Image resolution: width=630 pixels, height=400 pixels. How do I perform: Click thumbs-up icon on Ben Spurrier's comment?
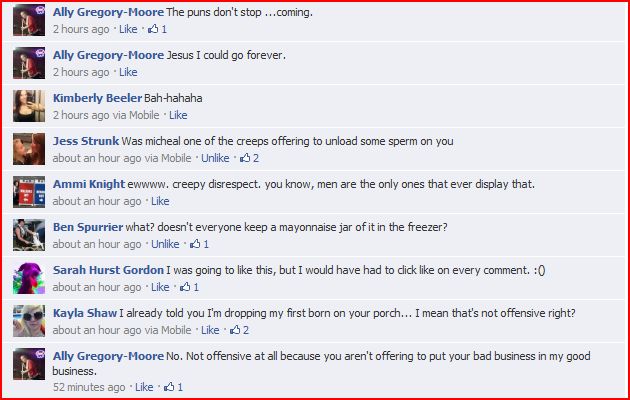(195, 244)
